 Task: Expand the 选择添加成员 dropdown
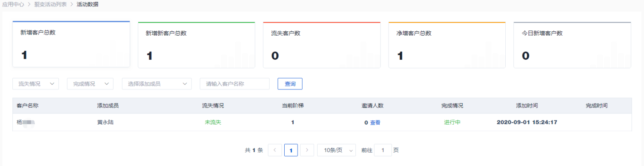coord(157,84)
